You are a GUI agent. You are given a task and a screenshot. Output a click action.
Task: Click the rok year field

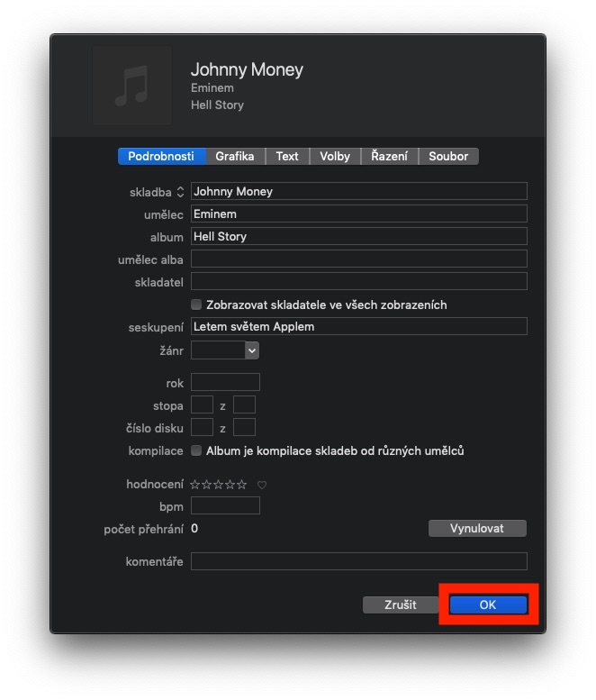point(225,382)
